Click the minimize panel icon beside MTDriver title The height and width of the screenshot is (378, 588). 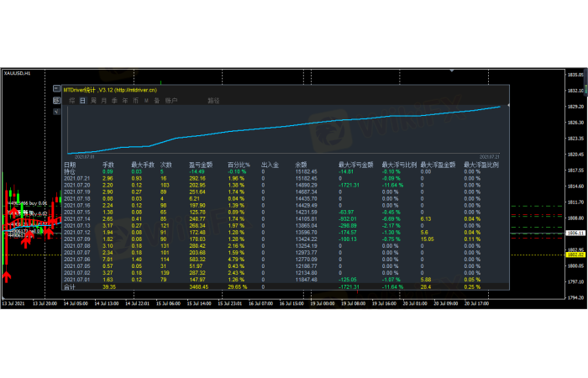(56, 88)
